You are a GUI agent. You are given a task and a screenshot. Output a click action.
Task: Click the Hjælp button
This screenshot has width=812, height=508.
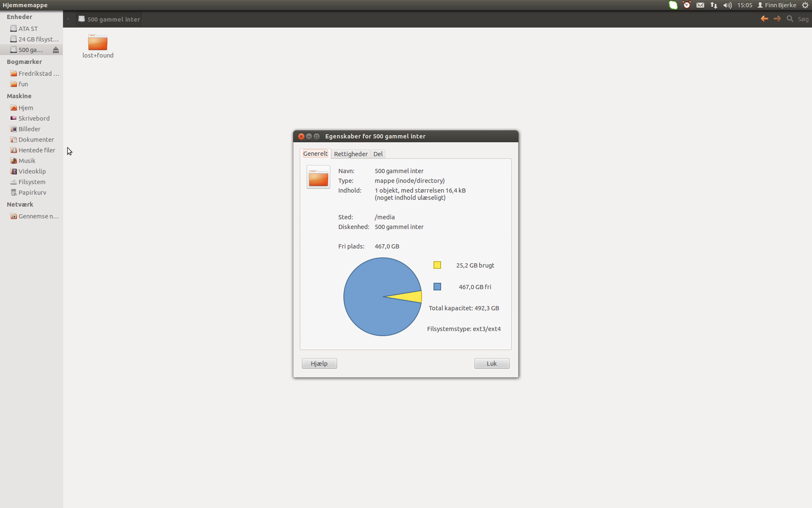[319, 364]
